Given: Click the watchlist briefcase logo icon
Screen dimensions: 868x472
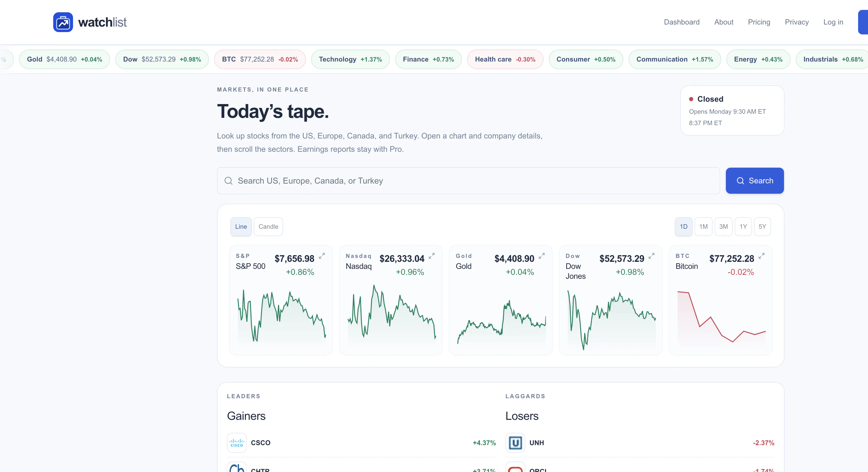Looking at the screenshot, I should (x=63, y=22).
